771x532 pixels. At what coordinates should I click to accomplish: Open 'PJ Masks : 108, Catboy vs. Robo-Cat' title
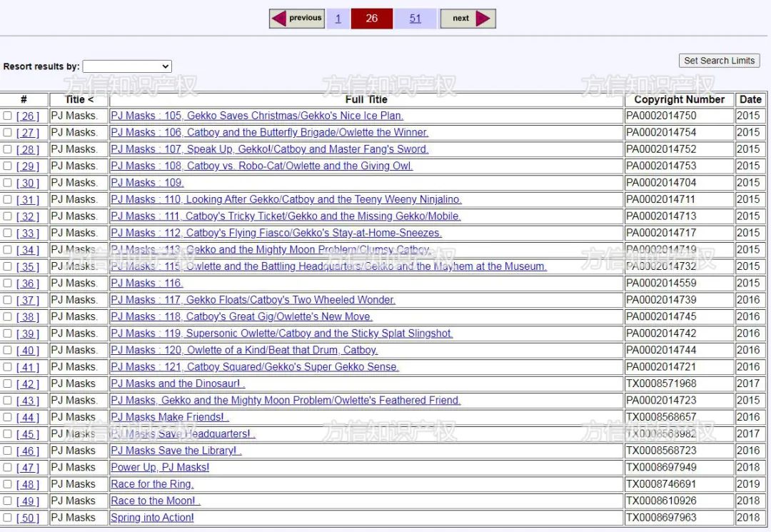[261, 166]
